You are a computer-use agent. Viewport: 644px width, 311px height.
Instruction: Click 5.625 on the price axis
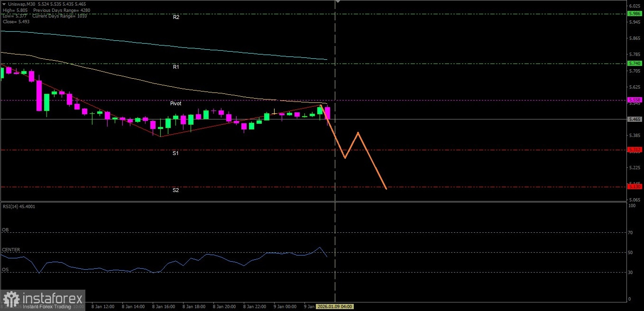(x=635, y=87)
